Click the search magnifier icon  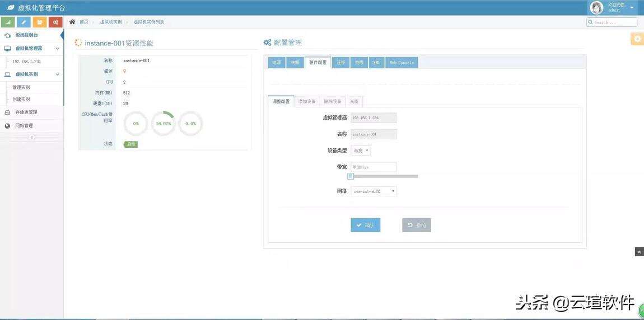591,22
